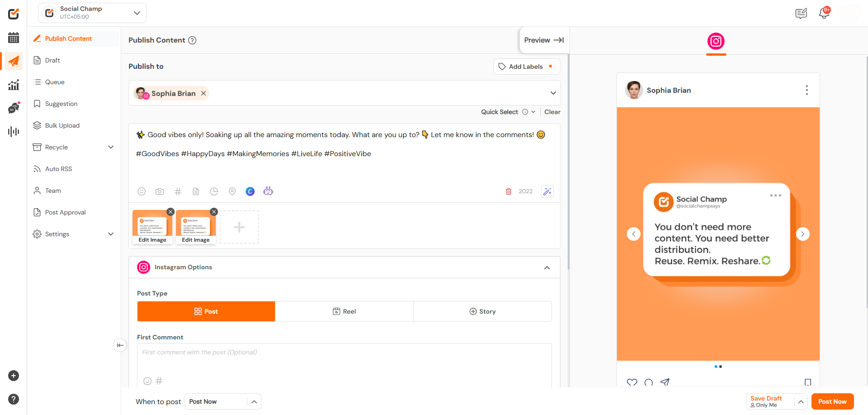Open the engage chat bubbles icon
Image resolution: width=868 pixels, height=415 pixels.
14,108
